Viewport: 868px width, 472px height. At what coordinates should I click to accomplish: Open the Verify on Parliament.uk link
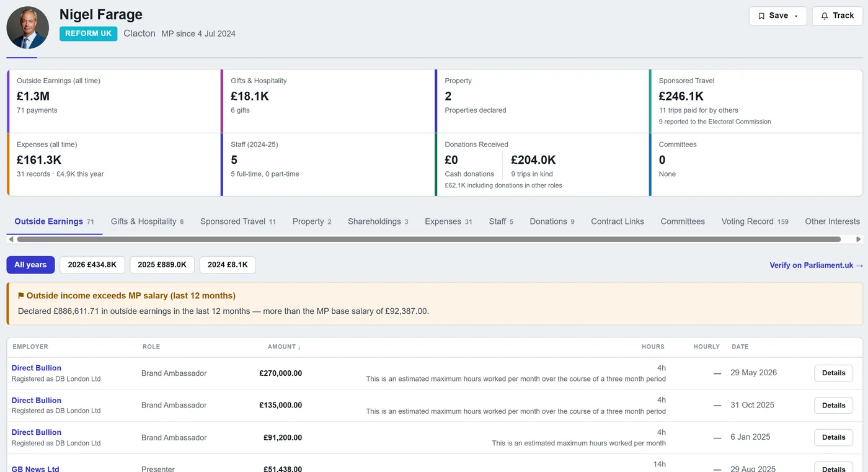816,265
